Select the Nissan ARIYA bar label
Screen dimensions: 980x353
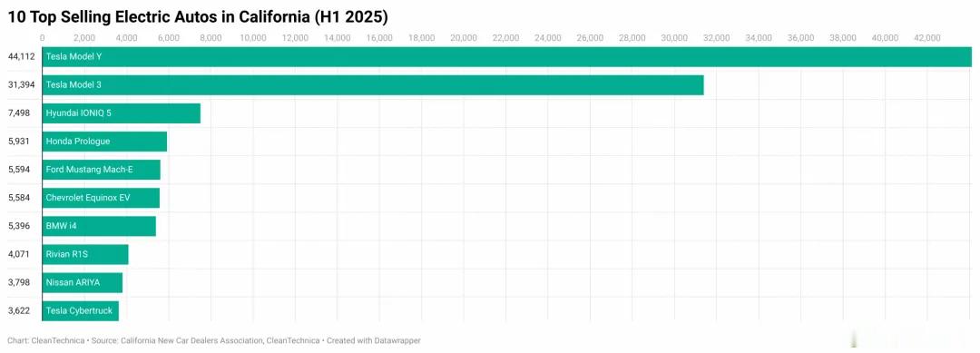(73, 282)
